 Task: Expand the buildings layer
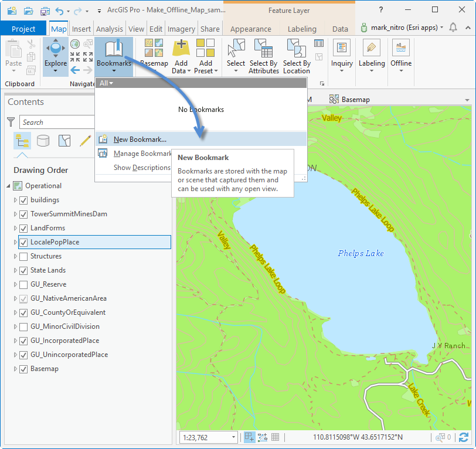(15, 200)
